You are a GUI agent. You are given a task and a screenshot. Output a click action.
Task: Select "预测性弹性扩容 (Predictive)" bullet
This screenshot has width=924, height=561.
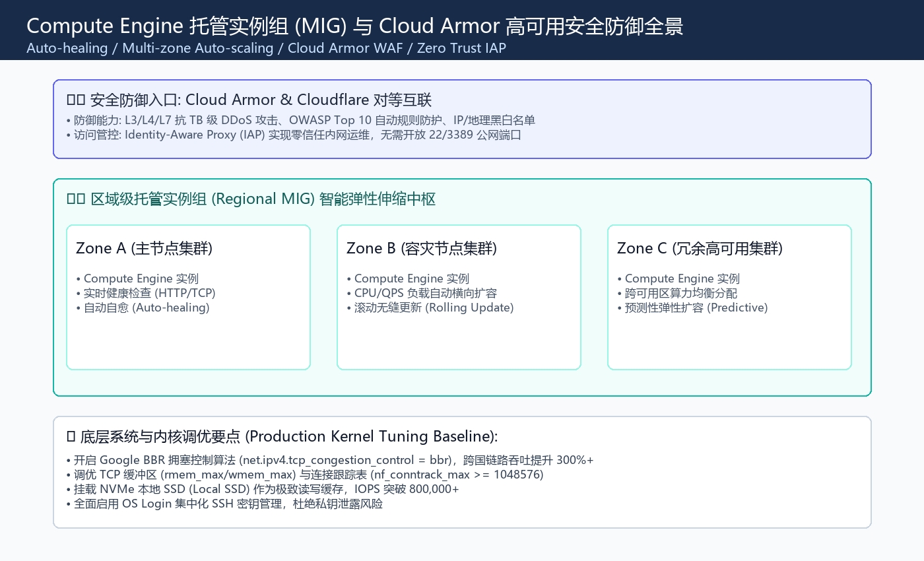[692, 308]
